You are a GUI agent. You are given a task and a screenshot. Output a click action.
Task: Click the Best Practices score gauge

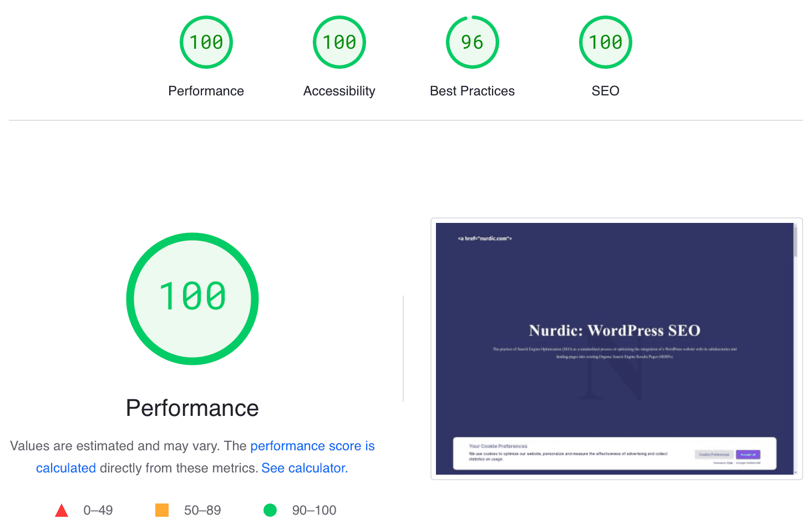pos(473,42)
